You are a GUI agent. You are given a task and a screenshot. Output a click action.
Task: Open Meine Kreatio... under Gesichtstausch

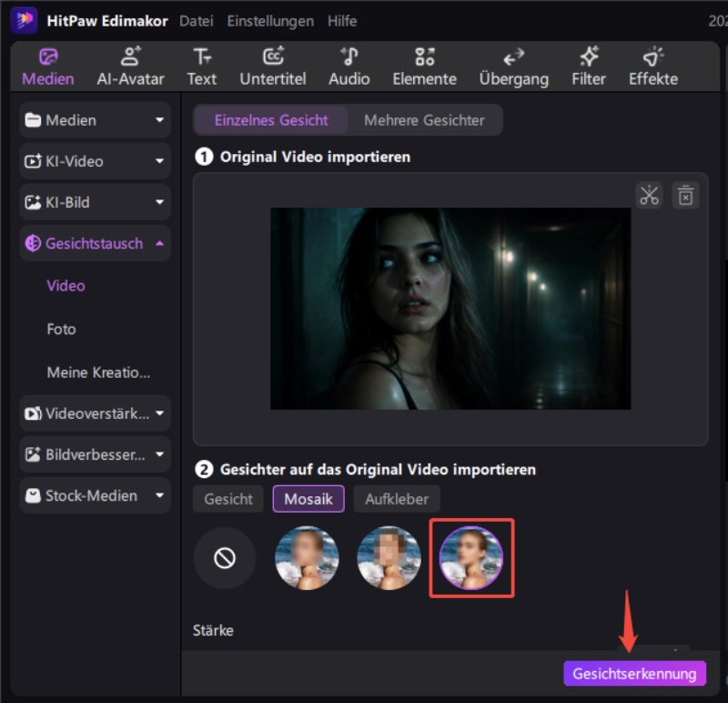tap(98, 372)
